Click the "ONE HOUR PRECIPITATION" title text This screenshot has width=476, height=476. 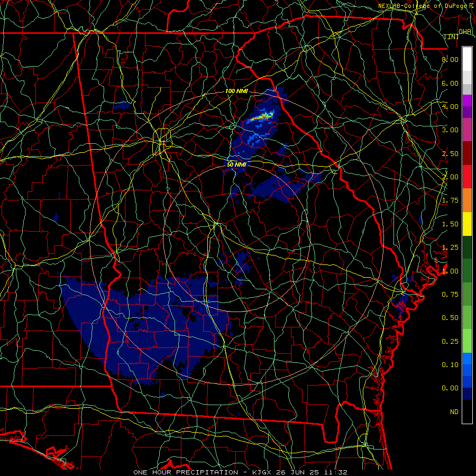coord(186,472)
